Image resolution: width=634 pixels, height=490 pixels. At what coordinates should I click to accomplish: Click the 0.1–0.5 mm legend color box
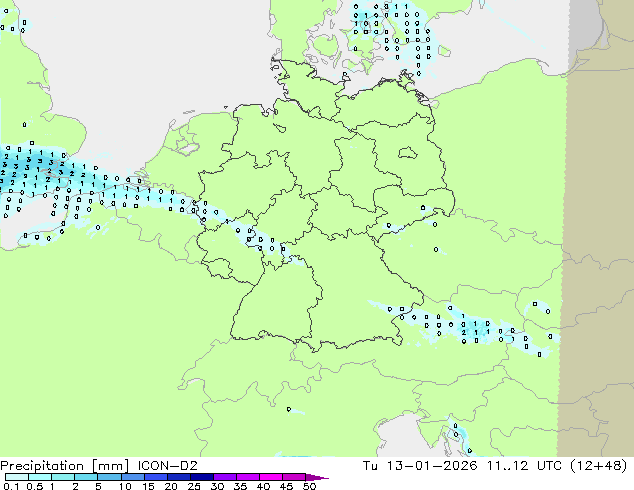coord(17,477)
